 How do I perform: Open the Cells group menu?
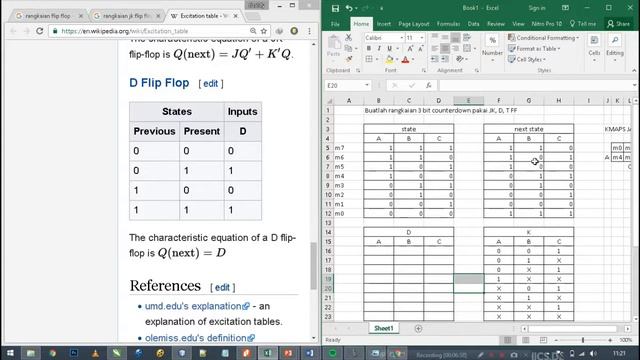(x=594, y=47)
